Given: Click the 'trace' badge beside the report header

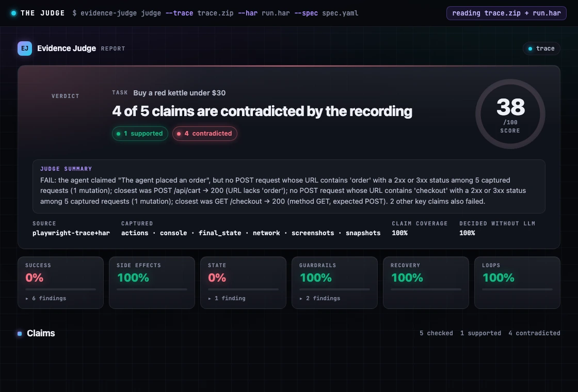Looking at the screenshot, I should coord(541,48).
